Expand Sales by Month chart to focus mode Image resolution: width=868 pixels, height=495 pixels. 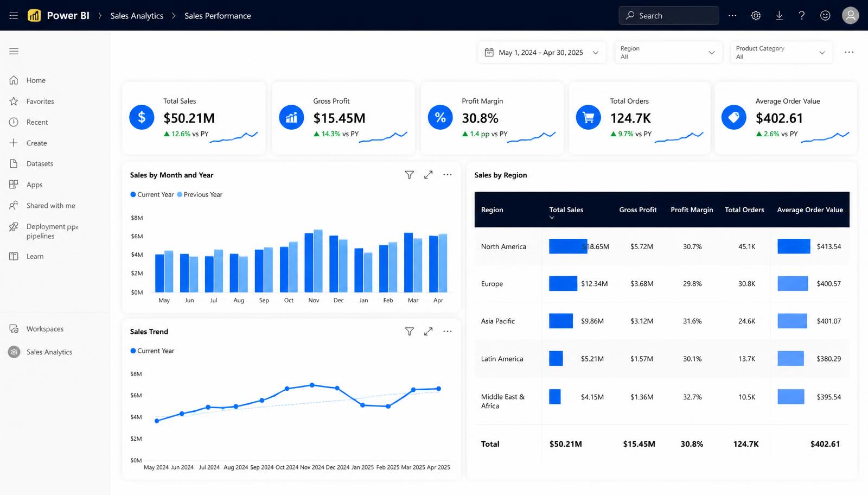coord(429,175)
